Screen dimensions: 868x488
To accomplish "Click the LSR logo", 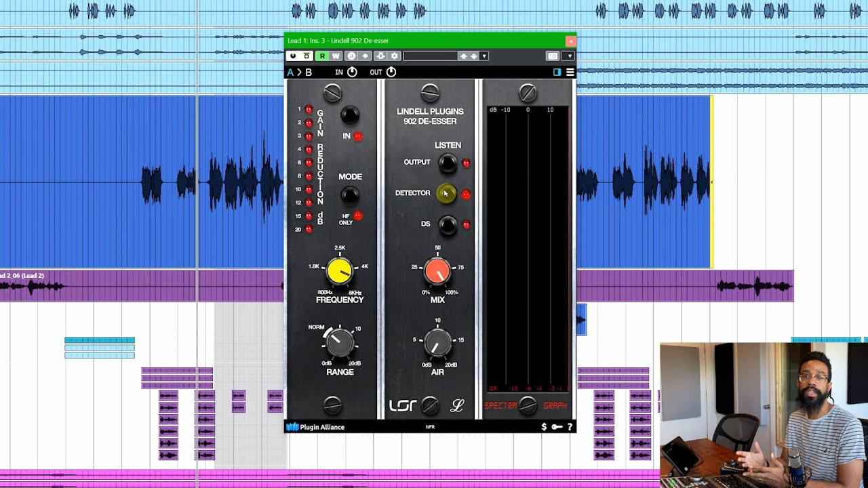I will pyautogui.click(x=403, y=406).
